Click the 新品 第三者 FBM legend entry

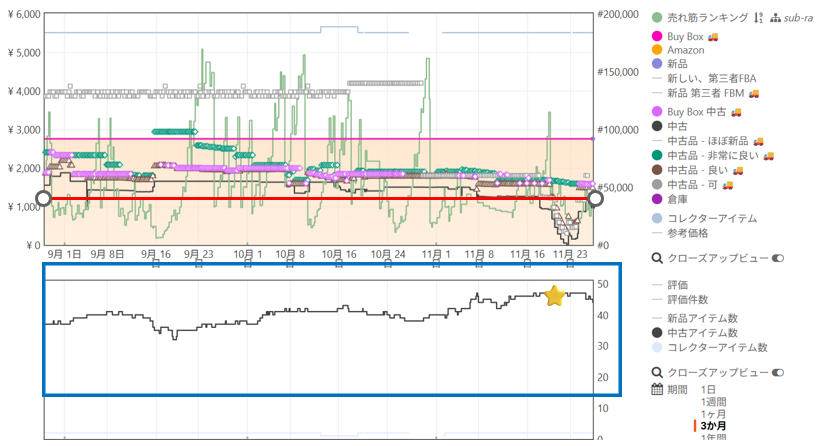tap(706, 93)
